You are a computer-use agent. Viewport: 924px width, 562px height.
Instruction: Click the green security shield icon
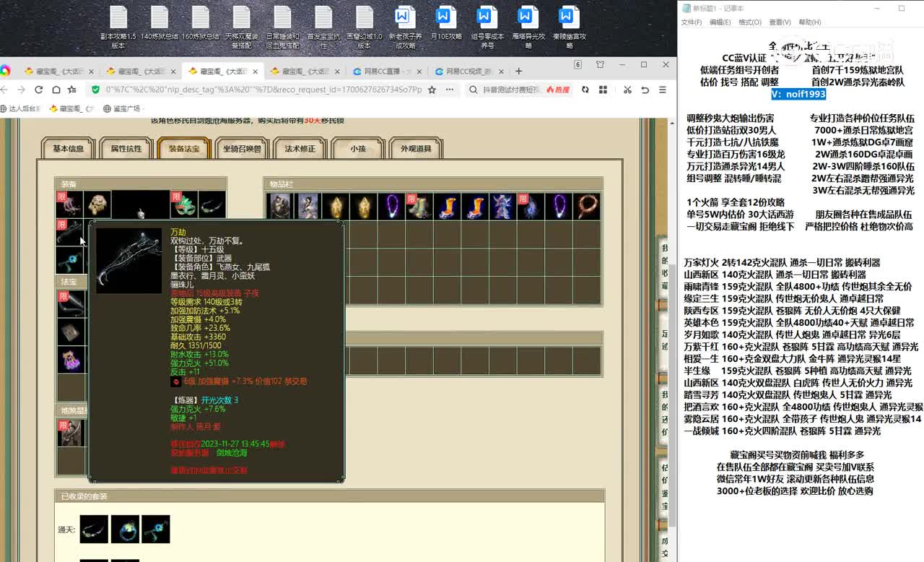(95, 90)
